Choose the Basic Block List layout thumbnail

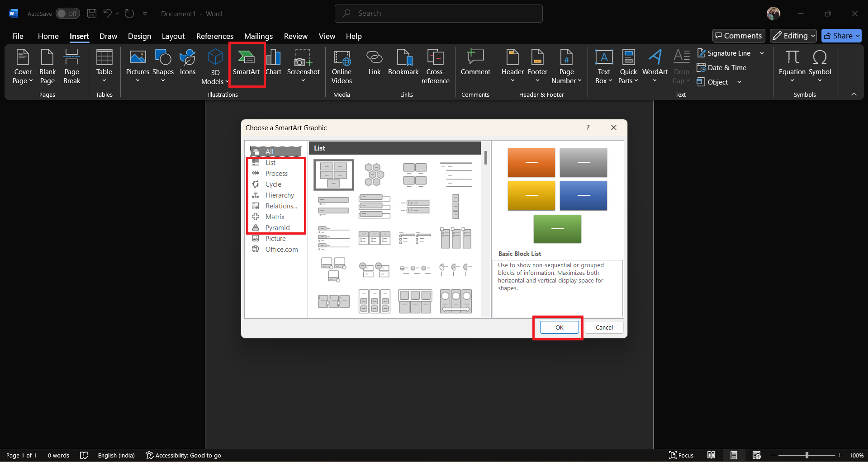click(334, 175)
